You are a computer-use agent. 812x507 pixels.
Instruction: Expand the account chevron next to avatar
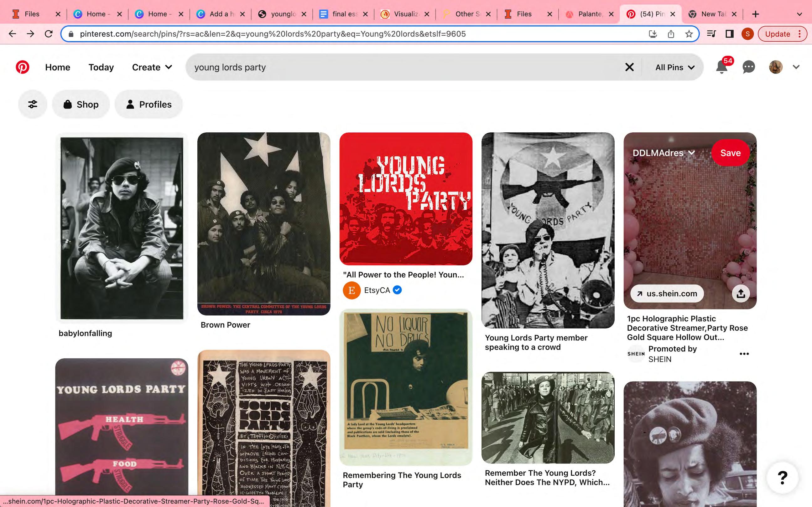[796, 67]
